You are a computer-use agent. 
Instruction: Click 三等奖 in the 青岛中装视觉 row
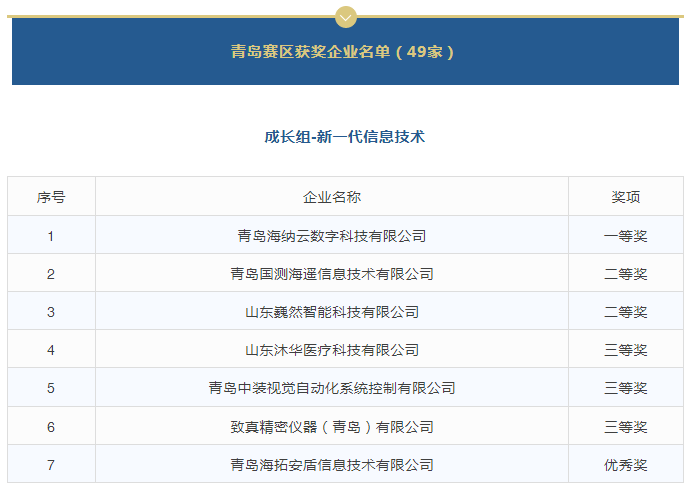pyautogui.click(x=626, y=388)
